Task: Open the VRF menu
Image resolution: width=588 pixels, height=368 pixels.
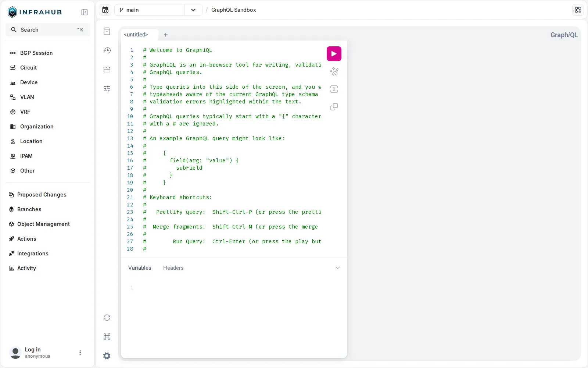Action: point(48,112)
